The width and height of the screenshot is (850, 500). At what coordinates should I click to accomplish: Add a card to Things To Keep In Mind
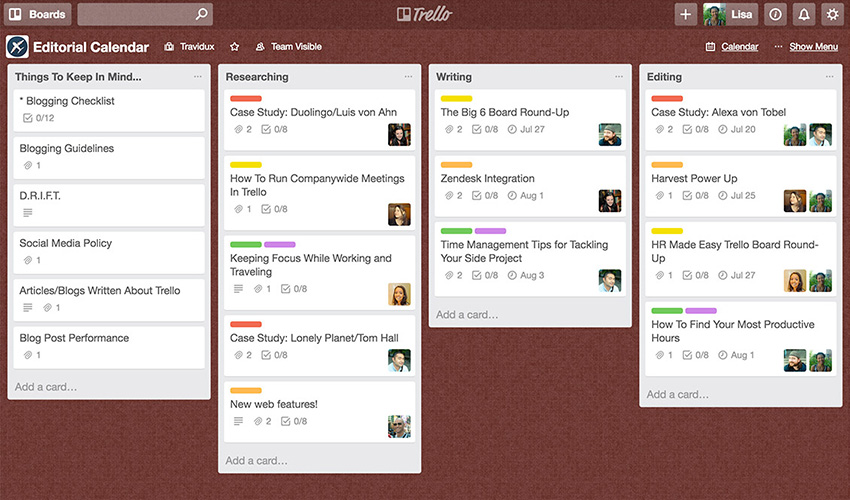point(46,387)
